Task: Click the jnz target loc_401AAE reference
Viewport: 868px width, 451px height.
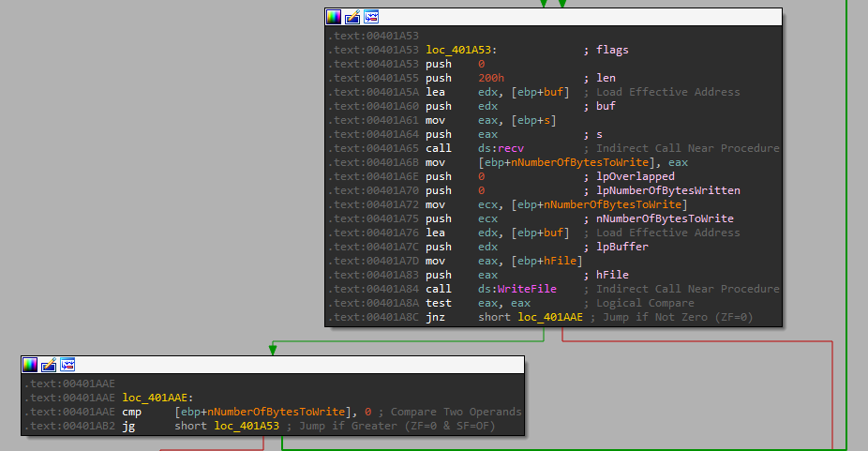Action: point(549,318)
